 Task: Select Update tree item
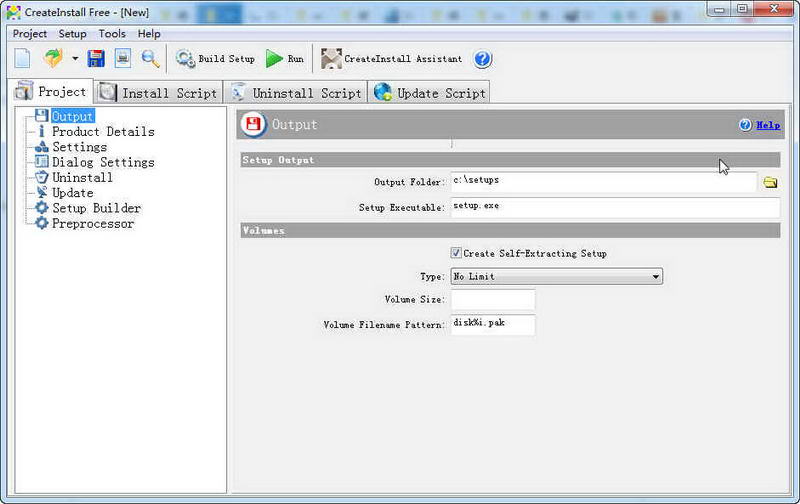tap(72, 193)
